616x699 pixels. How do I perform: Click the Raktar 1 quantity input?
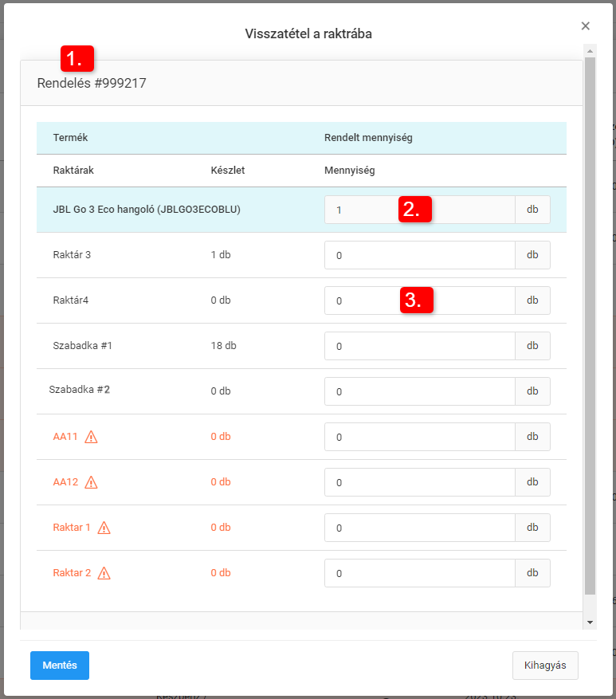coord(419,528)
